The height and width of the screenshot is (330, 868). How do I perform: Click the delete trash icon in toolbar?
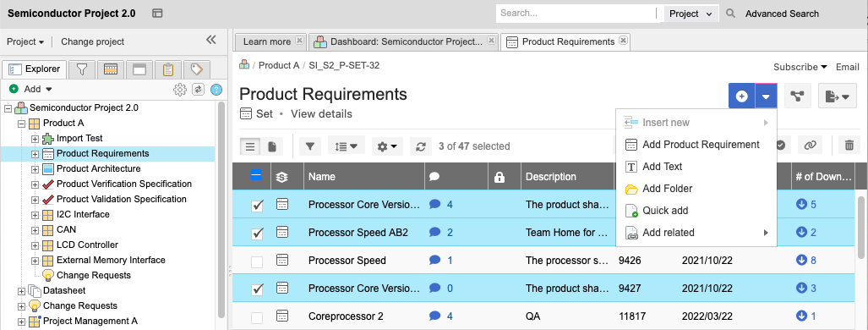(x=849, y=146)
